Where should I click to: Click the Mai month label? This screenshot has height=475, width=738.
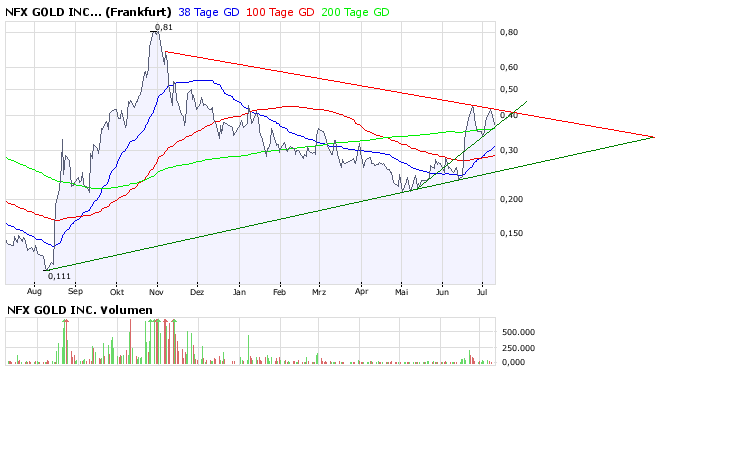pyautogui.click(x=401, y=292)
